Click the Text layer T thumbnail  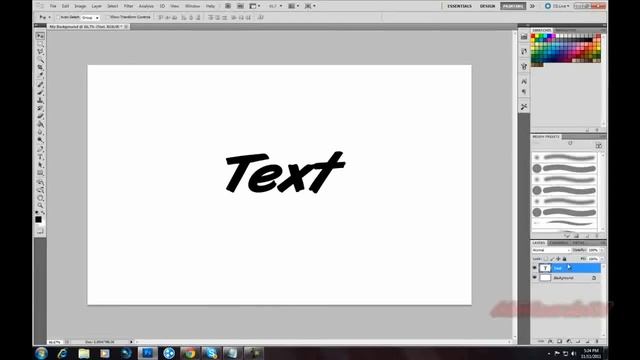tap(545, 268)
